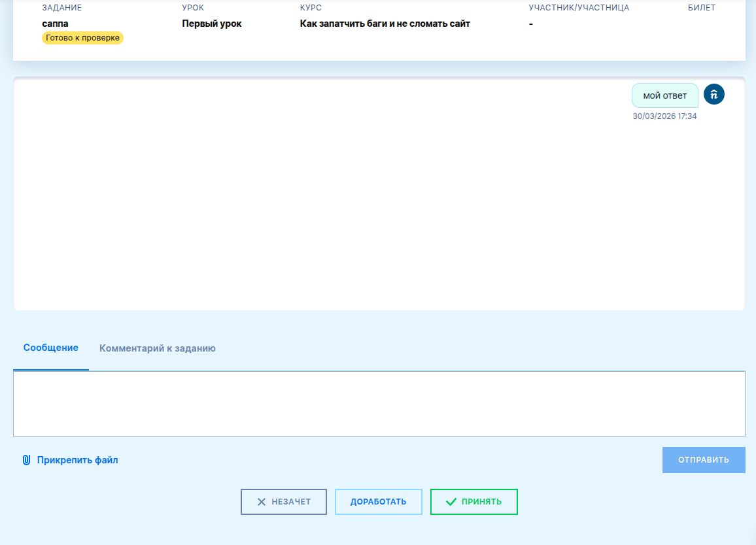Image resolution: width=756 pixels, height=545 pixels.
Task: Focus the message text input area
Action: (379, 403)
